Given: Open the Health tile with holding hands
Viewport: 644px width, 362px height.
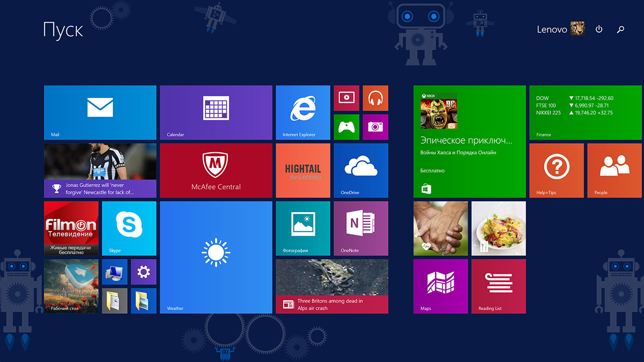Looking at the screenshot, I should [x=441, y=228].
